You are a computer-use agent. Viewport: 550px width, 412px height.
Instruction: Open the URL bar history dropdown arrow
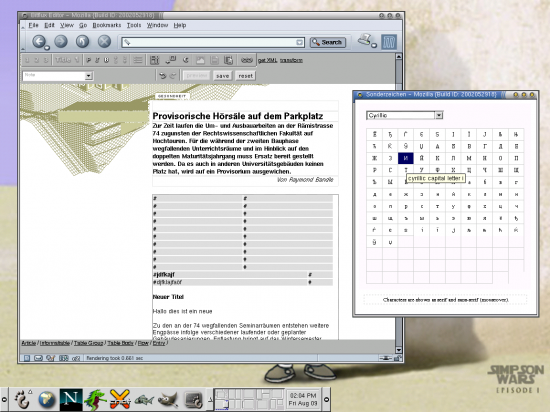[x=299, y=42]
